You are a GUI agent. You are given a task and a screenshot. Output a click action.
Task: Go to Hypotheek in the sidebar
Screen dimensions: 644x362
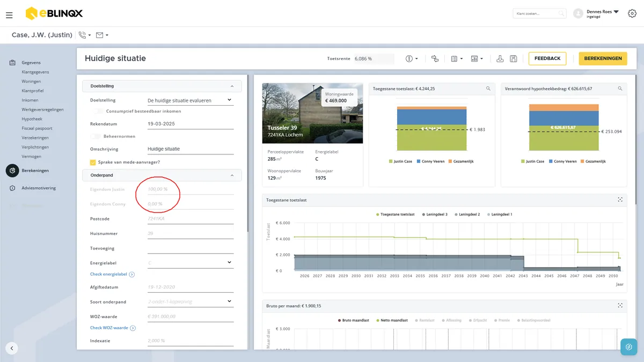32,119
